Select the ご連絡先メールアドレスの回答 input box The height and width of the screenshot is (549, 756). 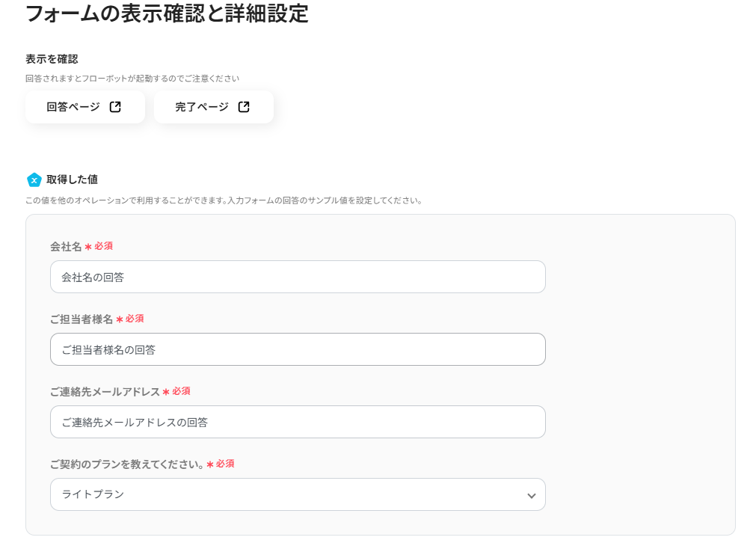point(298,422)
